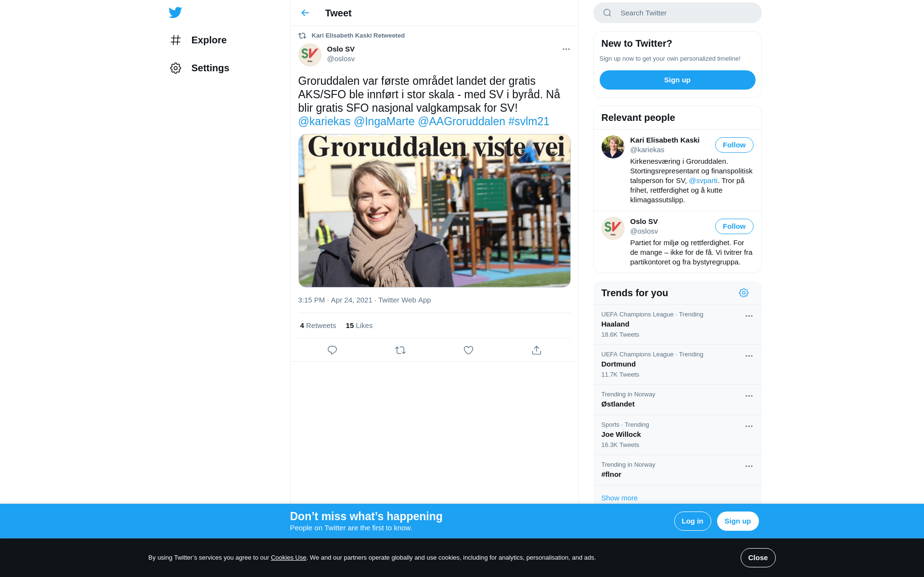This screenshot has height=577, width=924.
Task: Open Explore from the sidebar
Action: [x=198, y=40]
